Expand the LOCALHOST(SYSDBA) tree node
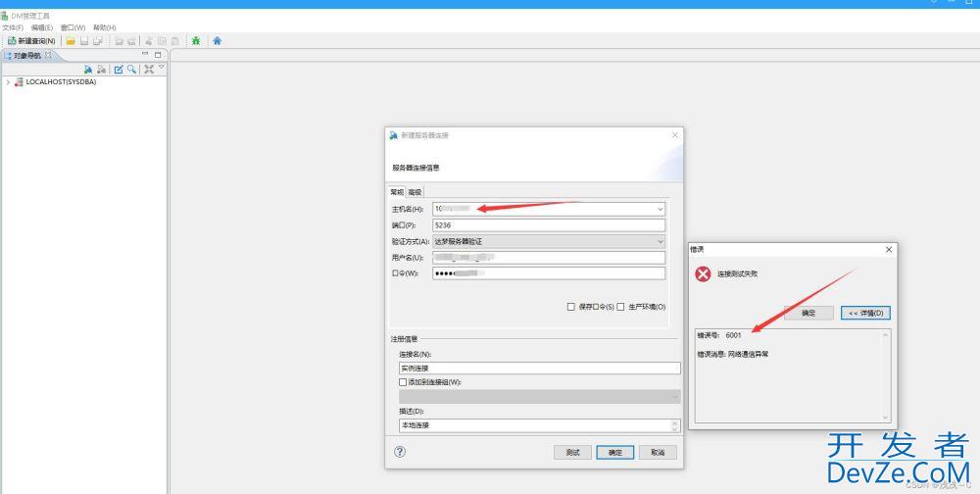 pyautogui.click(x=8, y=82)
